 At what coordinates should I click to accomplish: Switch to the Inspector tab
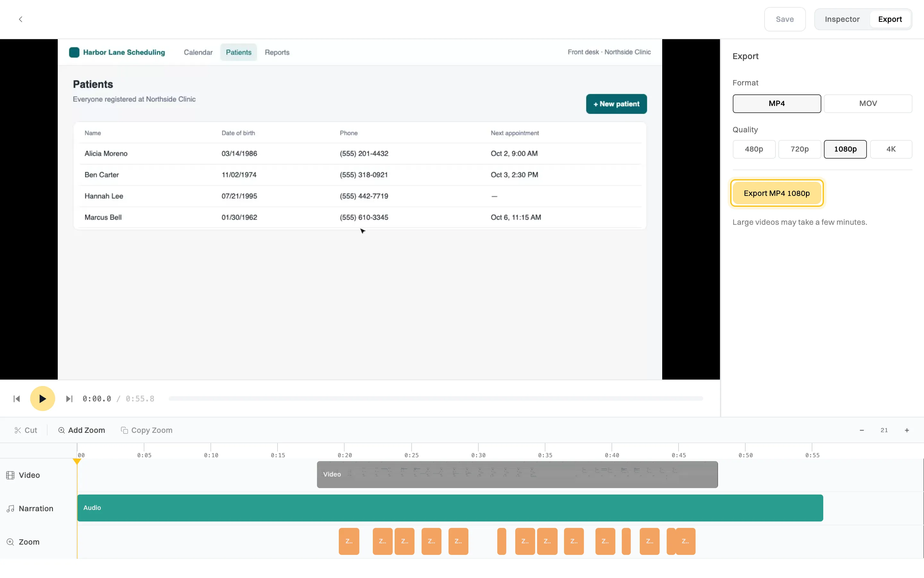pos(842,19)
